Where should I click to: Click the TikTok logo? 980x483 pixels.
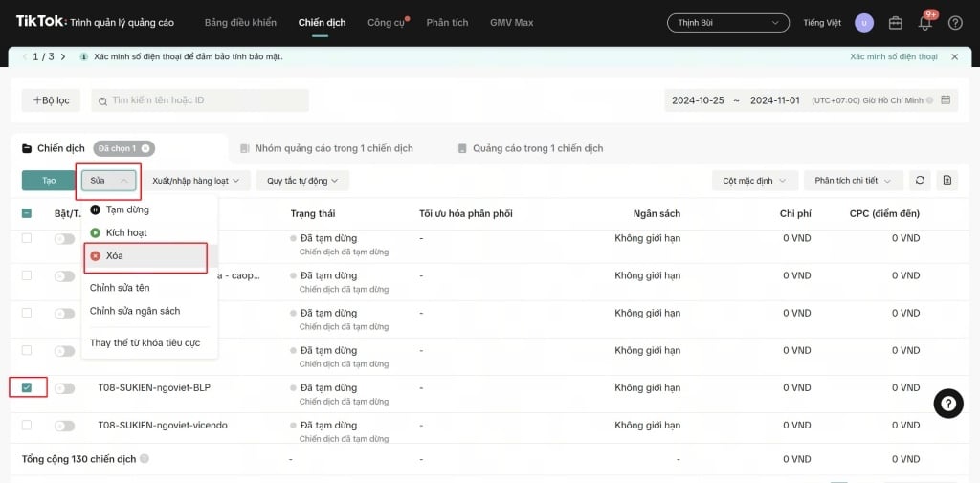(40, 22)
